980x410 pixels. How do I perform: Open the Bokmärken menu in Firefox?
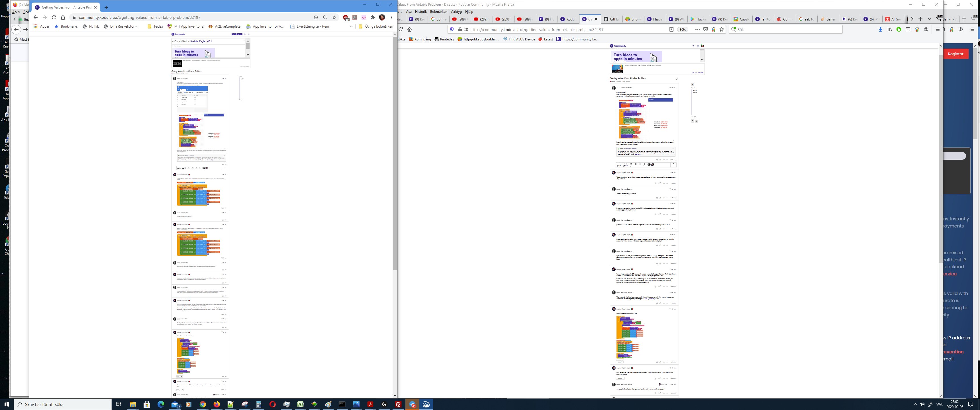point(439,12)
